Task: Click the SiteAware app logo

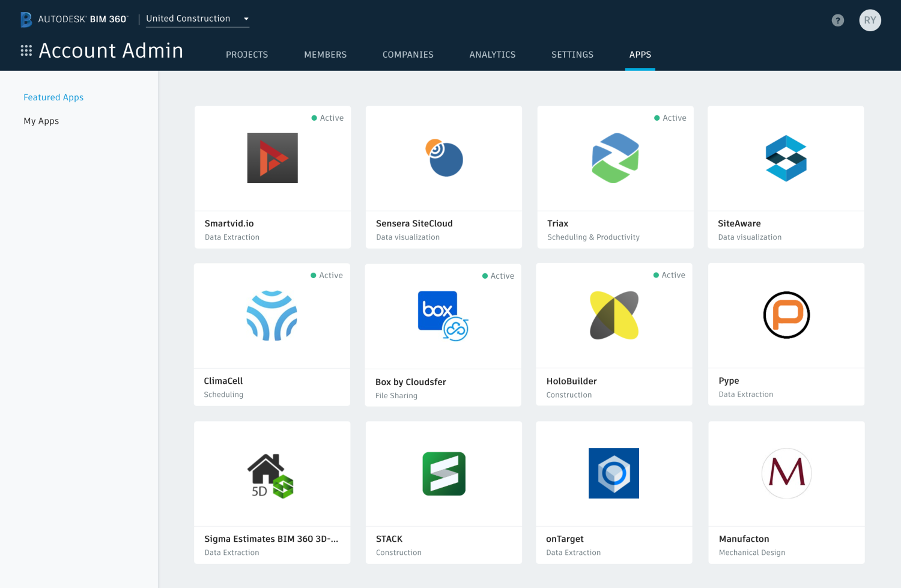Action: pyautogui.click(x=786, y=158)
